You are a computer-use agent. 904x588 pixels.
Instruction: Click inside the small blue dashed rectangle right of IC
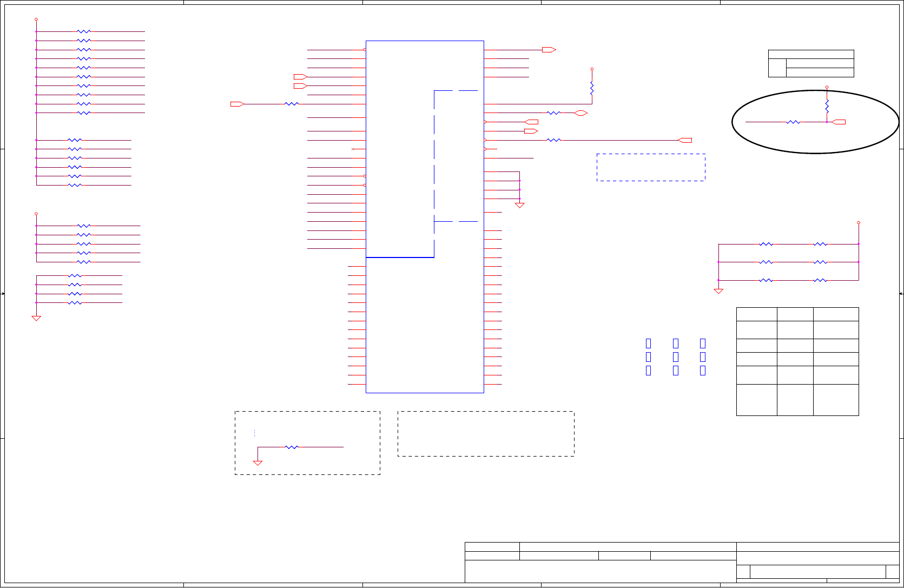point(651,167)
